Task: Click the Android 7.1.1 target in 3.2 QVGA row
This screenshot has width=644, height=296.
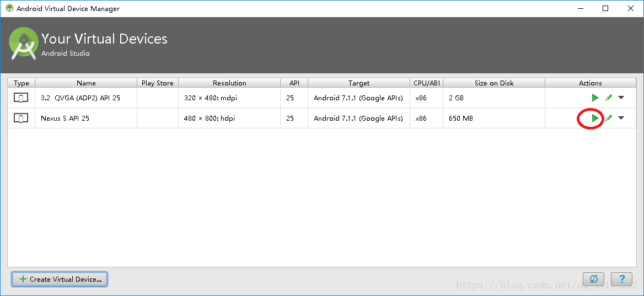Action: pos(359,98)
